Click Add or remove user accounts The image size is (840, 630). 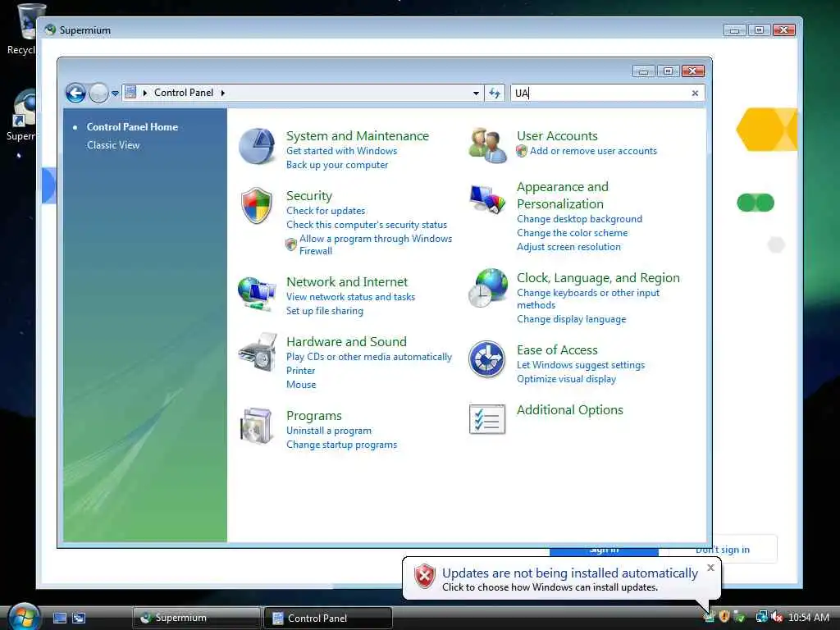click(x=593, y=151)
